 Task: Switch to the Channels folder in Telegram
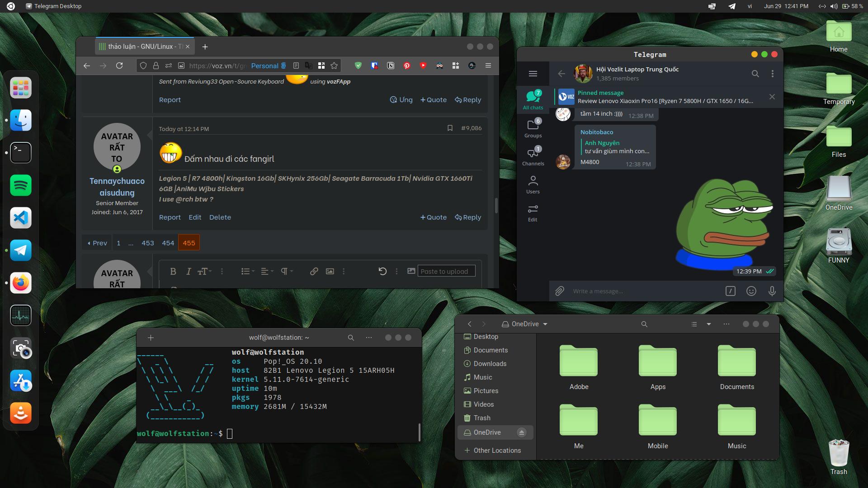[533, 156]
